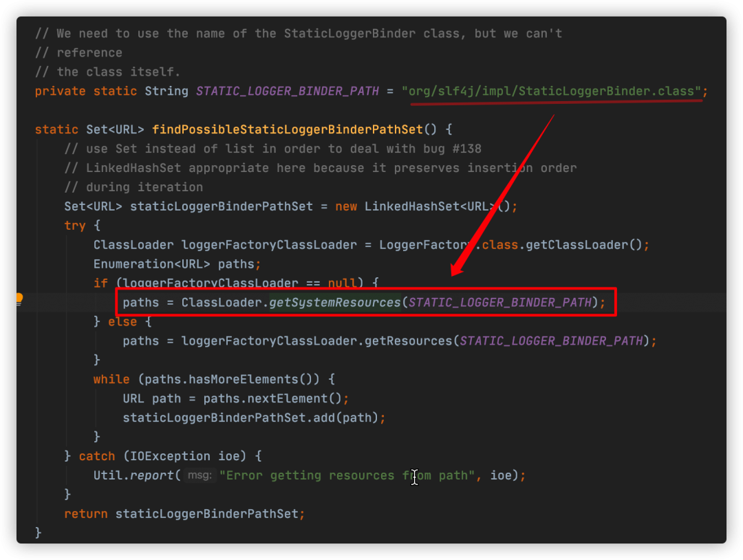Click the comment mentioning bug #138
743x560 pixels.
[273, 149]
